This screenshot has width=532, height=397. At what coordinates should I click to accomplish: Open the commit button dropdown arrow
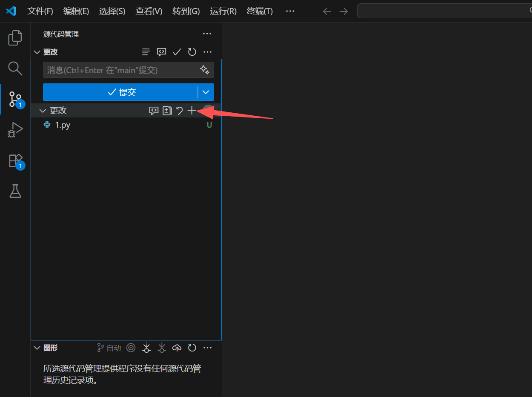pos(206,92)
